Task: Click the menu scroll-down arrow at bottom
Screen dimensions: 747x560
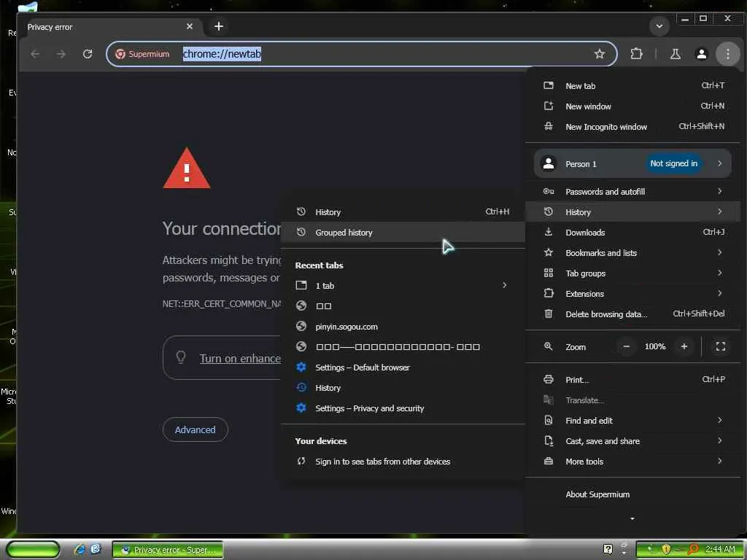Action: [x=632, y=518]
